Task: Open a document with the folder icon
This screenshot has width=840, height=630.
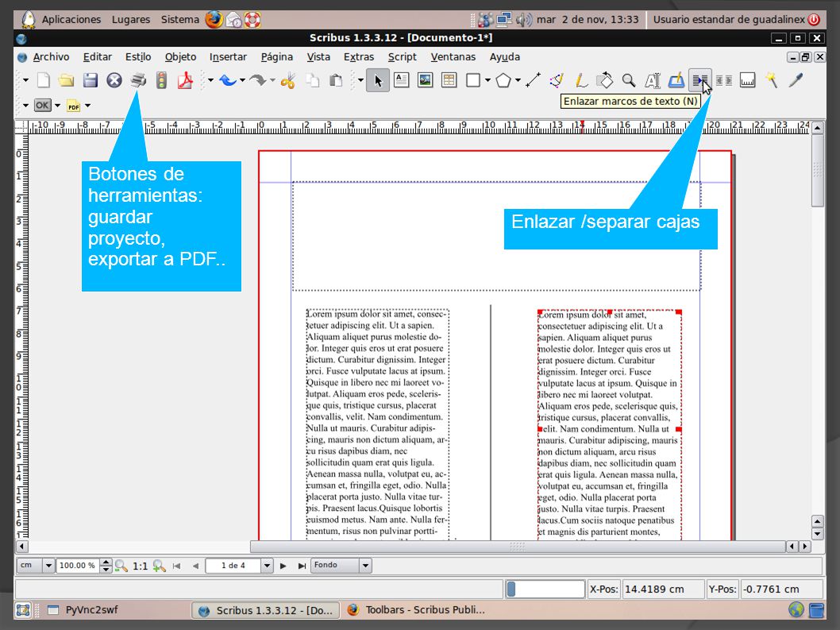Action: 67,80
